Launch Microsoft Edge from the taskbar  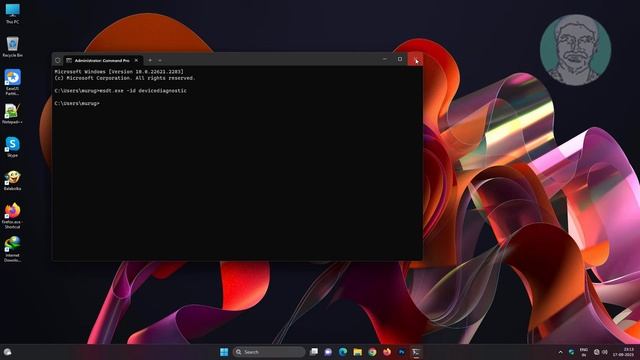(343, 352)
